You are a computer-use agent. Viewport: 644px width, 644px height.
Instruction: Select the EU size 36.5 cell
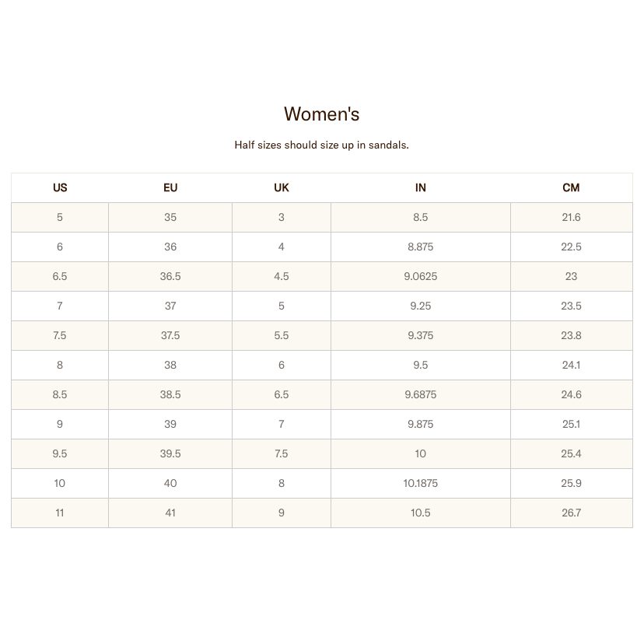[x=170, y=276]
